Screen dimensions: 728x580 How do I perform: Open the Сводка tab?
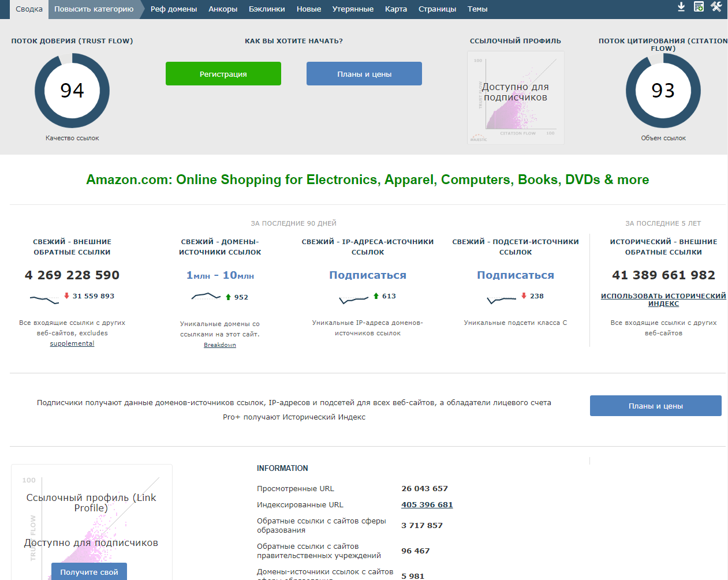coord(29,9)
